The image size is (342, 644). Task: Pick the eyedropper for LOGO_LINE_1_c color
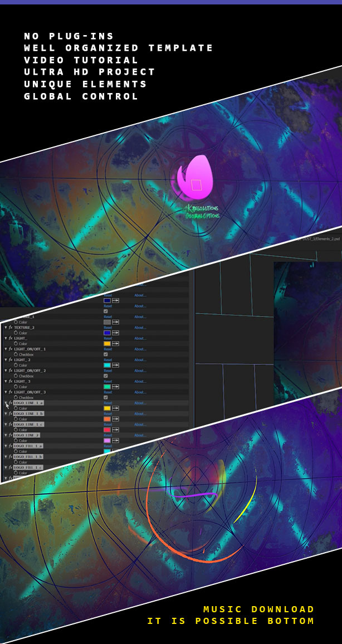tap(115, 430)
